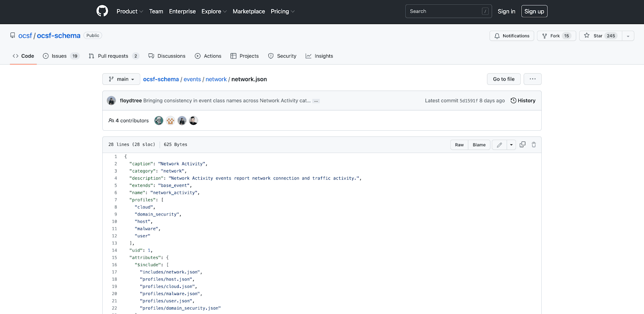Click the trash delete file icon
The width and height of the screenshot is (644, 314).
tap(534, 145)
